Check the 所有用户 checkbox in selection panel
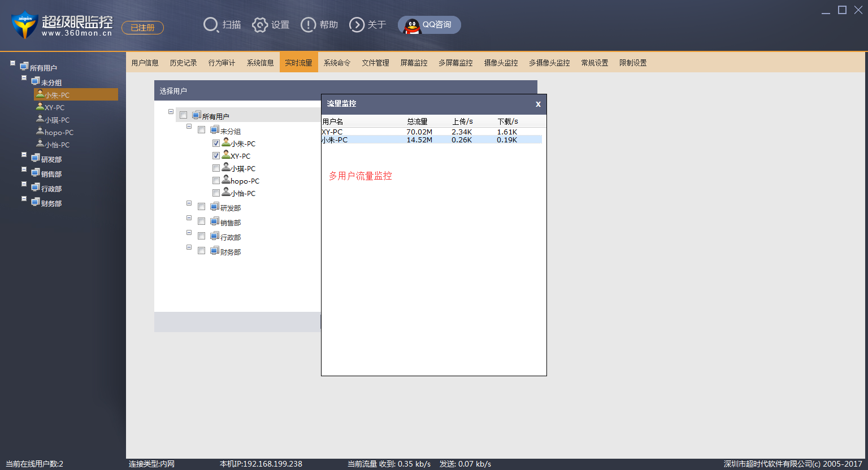This screenshot has height=470, width=868. click(x=183, y=115)
